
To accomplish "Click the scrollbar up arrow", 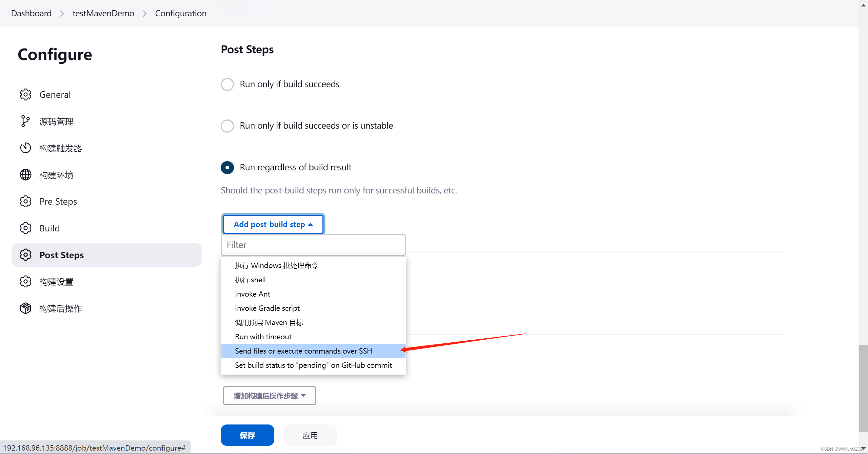I will tap(863, 5).
